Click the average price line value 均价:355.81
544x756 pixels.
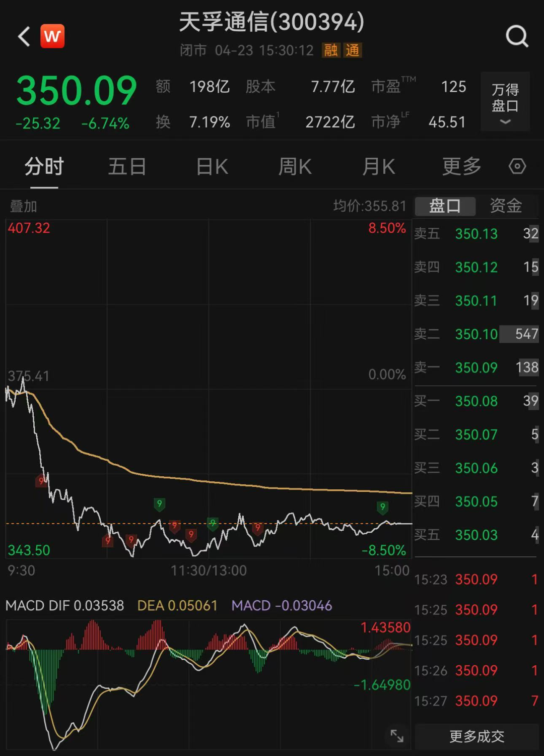coord(369,206)
